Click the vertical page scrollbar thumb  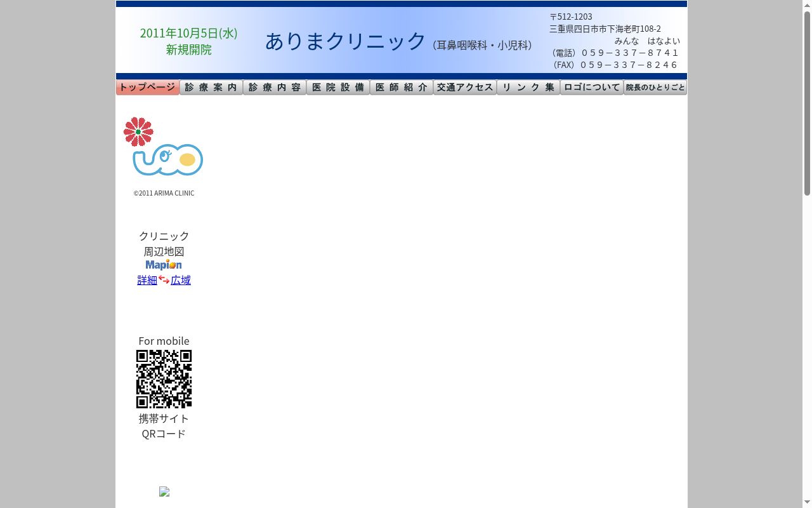[807, 103]
